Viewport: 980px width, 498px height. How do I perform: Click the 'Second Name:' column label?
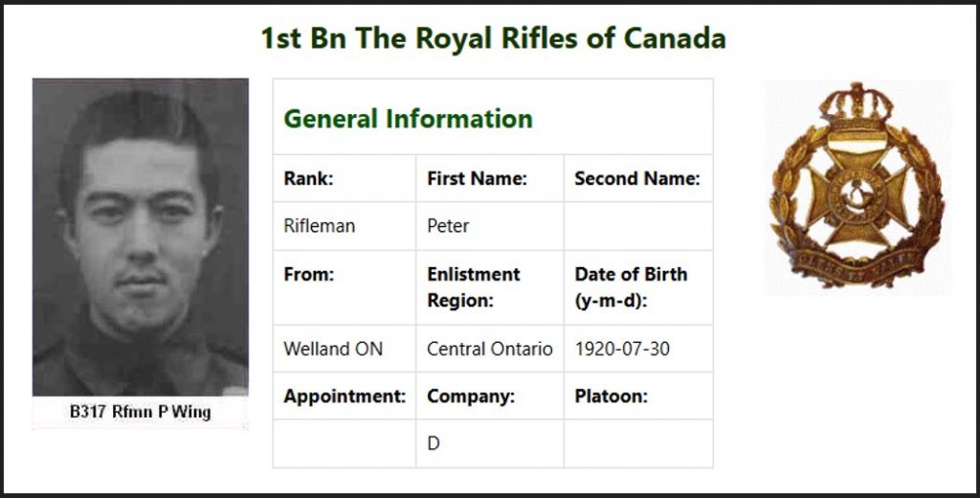point(637,178)
